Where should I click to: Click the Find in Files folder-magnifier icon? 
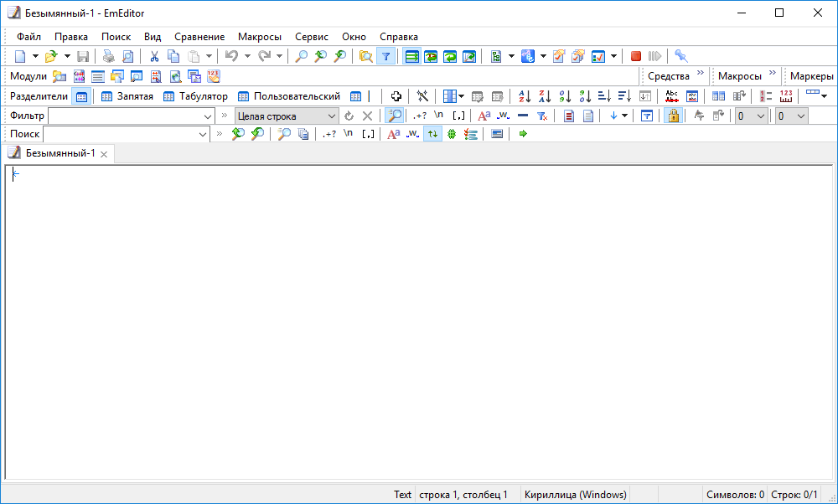pyautogui.click(x=366, y=56)
